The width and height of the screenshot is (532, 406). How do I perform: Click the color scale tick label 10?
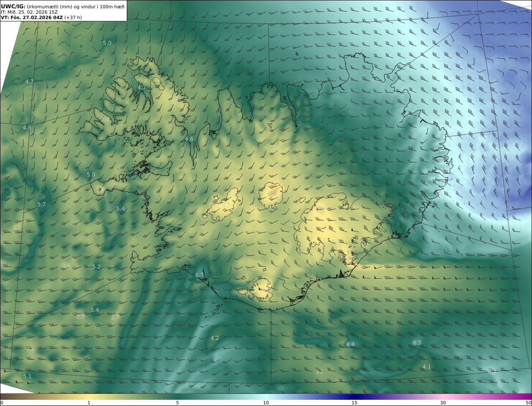point(266,403)
